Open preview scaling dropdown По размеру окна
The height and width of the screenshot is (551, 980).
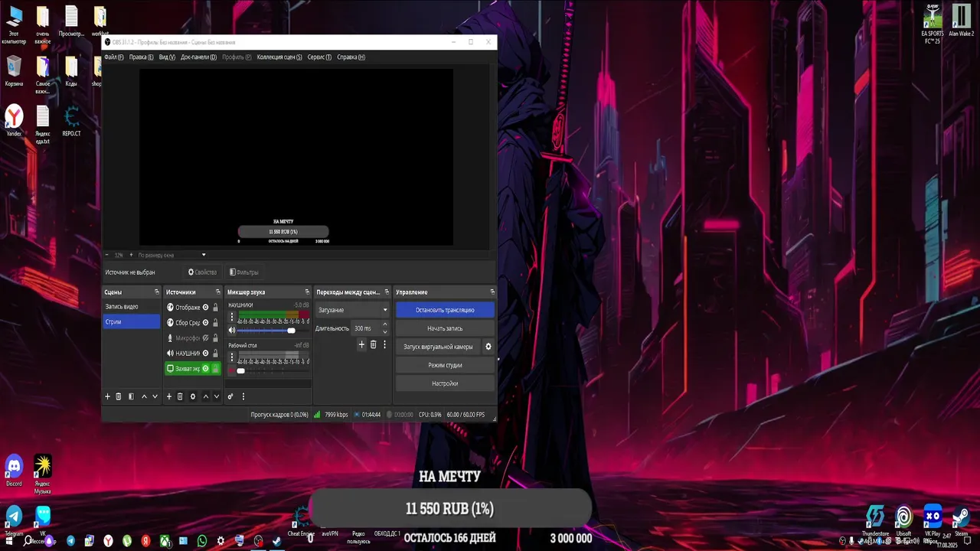tap(171, 255)
